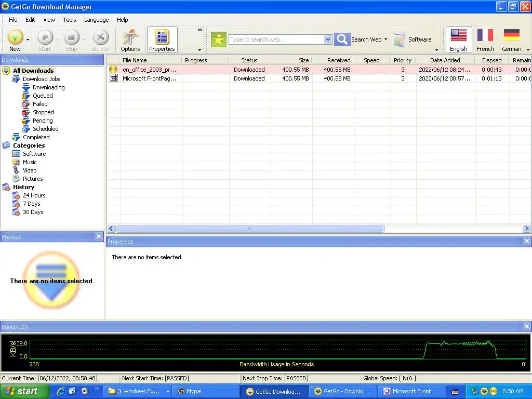Close the Properties panel
Image resolution: width=532 pixels, height=399 pixels.
[x=527, y=241]
